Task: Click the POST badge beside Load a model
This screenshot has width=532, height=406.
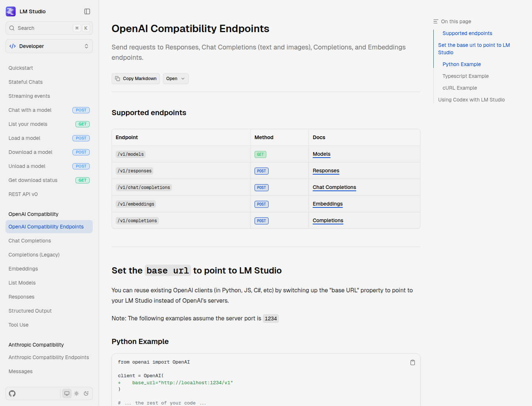Action: tap(81, 138)
